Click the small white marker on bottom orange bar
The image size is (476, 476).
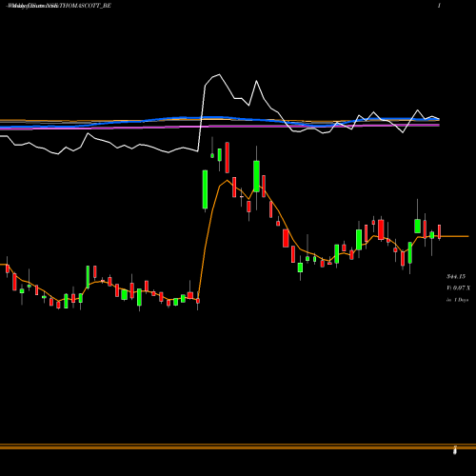click(x=455, y=449)
